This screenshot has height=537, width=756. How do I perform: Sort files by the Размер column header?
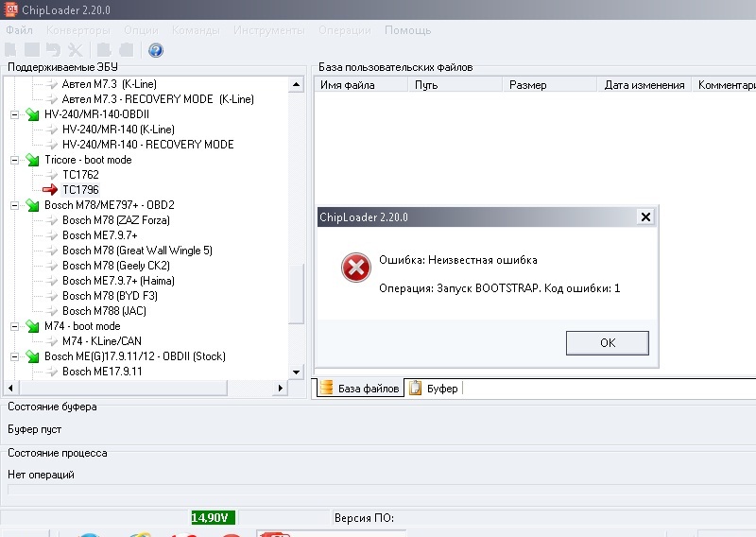point(527,85)
